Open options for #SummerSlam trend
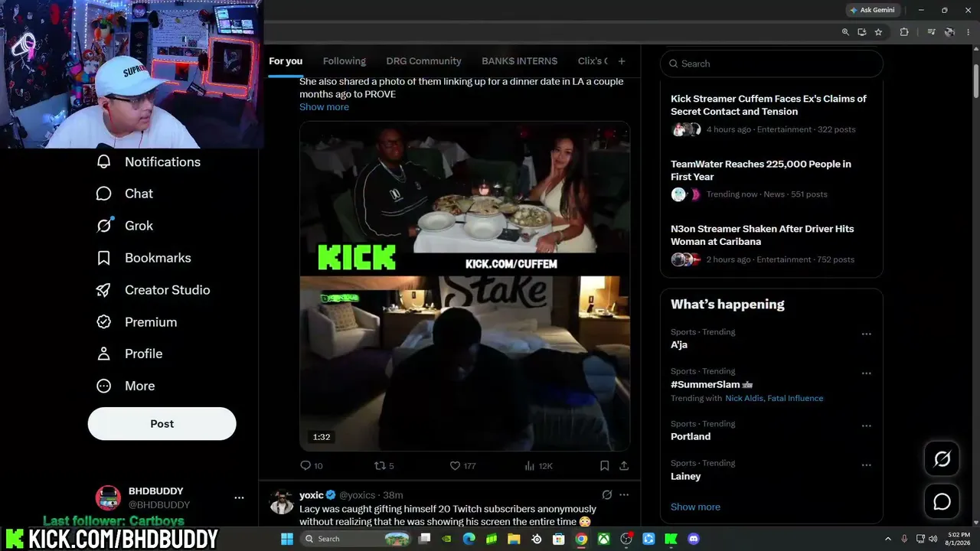Viewport: 980px width, 551px height. 866,373
